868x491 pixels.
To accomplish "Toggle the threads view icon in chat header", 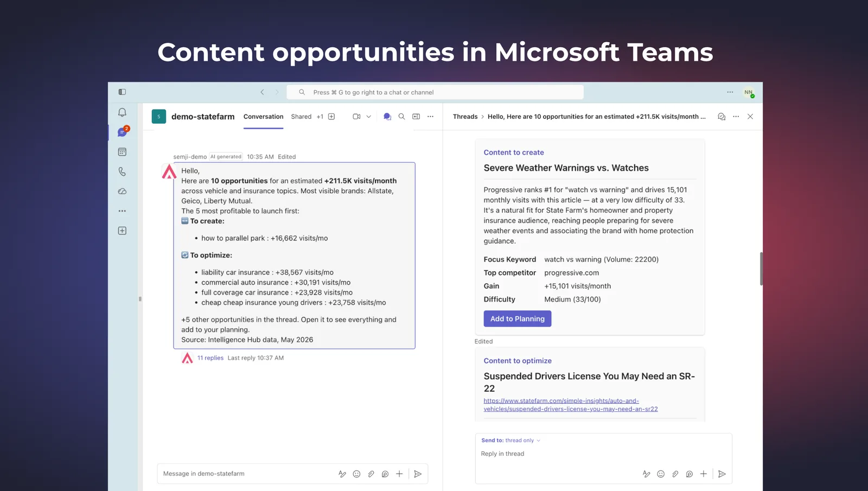I will (387, 117).
